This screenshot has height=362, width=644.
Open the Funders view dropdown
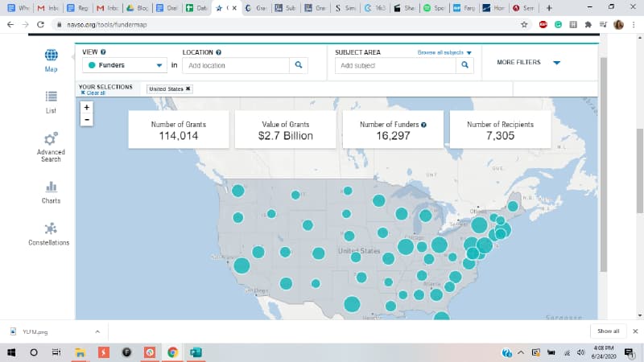125,65
